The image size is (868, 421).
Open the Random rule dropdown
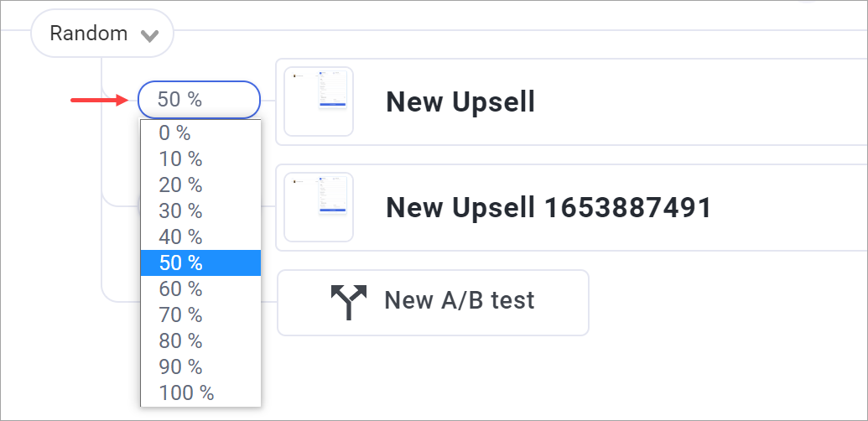(x=101, y=34)
